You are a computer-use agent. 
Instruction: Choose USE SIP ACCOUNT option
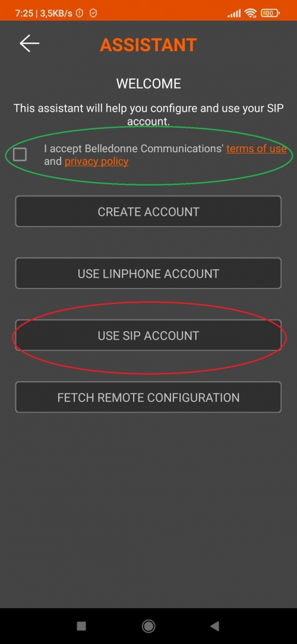[x=148, y=335]
